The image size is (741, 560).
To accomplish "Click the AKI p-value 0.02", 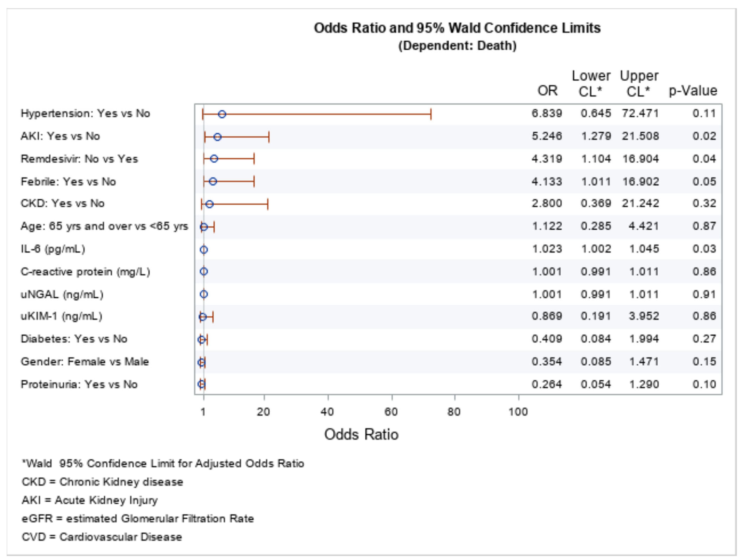I will coord(704,136).
